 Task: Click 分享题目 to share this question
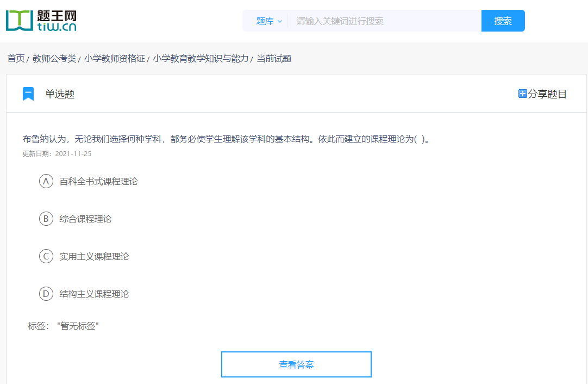pyautogui.click(x=545, y=94)
